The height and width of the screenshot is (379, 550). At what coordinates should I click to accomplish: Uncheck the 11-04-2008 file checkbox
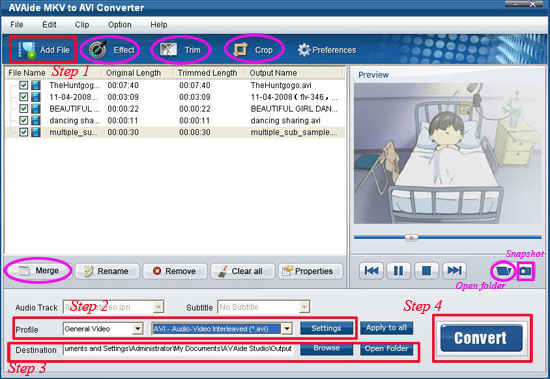click(x=24, y=97)
